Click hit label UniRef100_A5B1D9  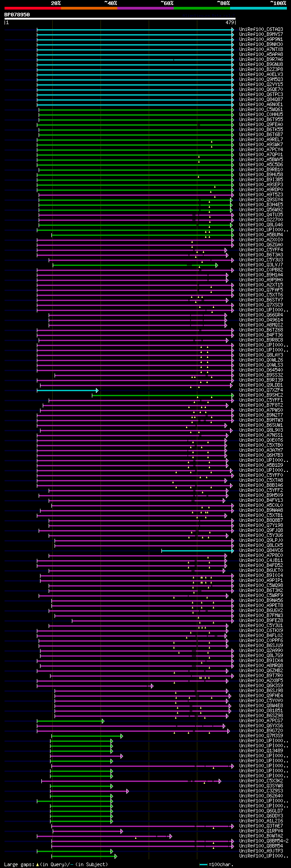(x=261, y=465)
